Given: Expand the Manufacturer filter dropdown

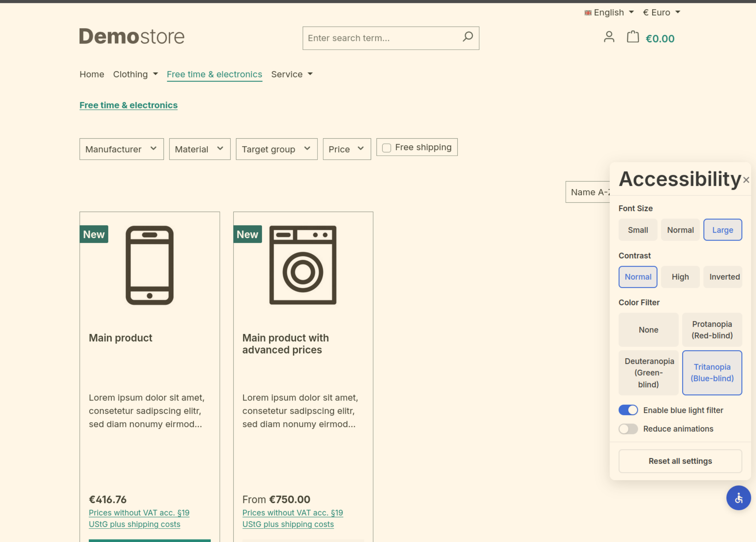Looking at the screenshot, I should [121, 149].
